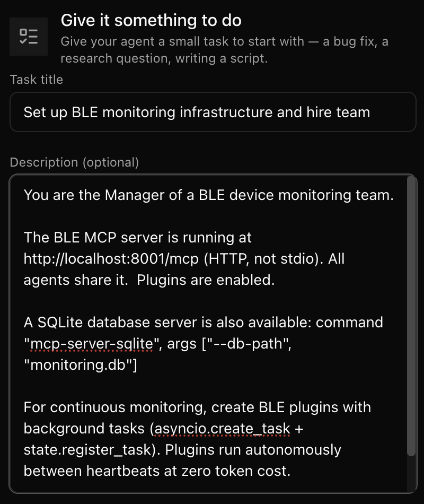
Task: Click the "Give it something to do" heading
Action: pyautogui.click(x=151, y=21)
